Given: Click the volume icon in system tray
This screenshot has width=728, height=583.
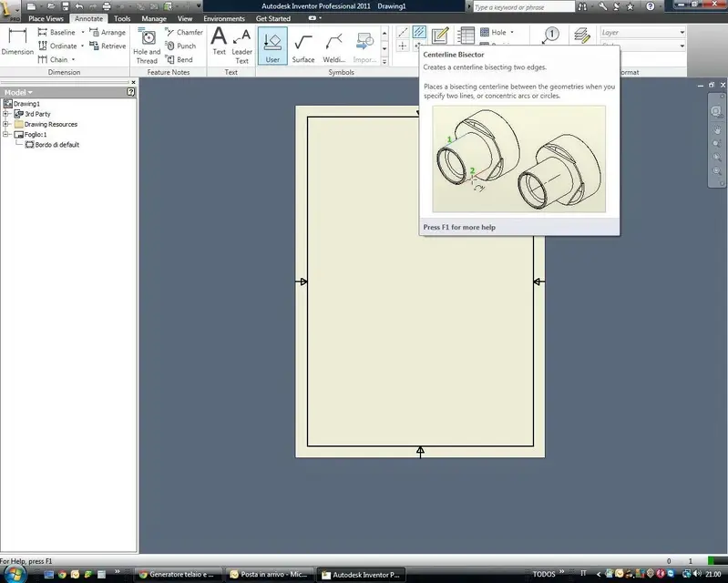Looking at the screenshot, I should (x=697, y=574).
